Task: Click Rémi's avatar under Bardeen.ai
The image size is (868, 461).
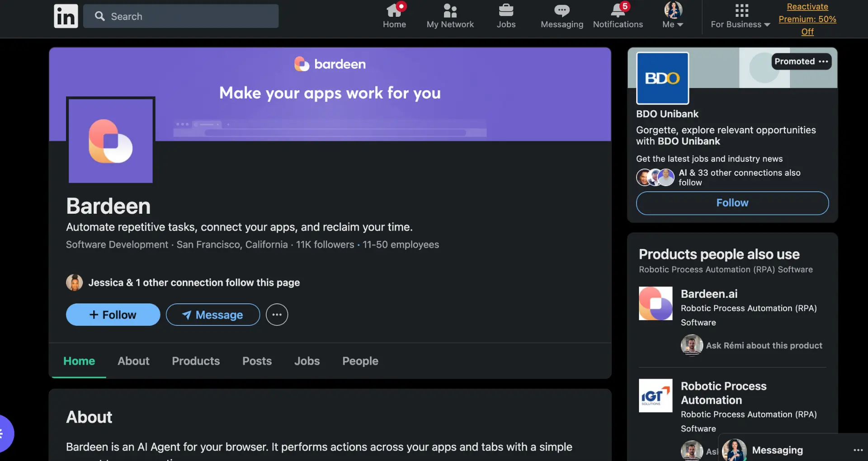Action: pos(692,345)
